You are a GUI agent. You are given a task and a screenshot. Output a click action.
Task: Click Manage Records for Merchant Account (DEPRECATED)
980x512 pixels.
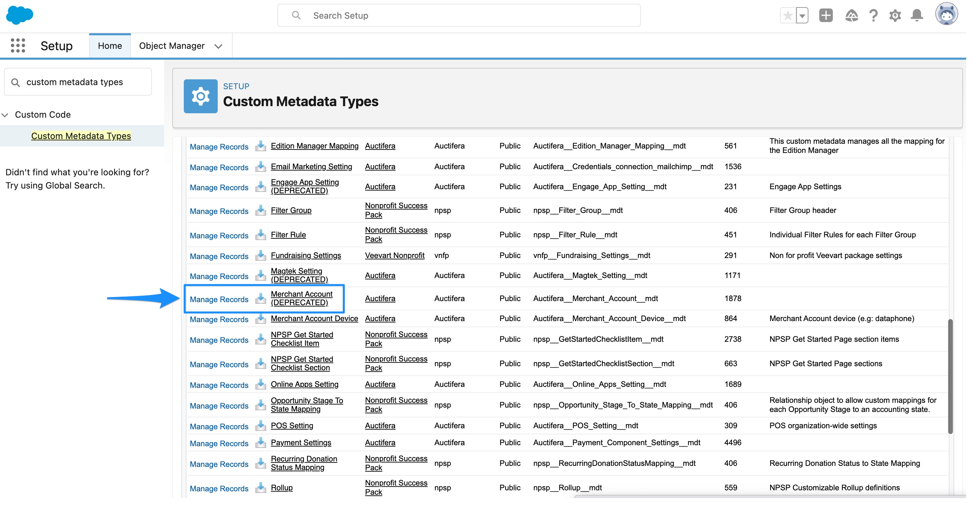[x=219, y=299]
